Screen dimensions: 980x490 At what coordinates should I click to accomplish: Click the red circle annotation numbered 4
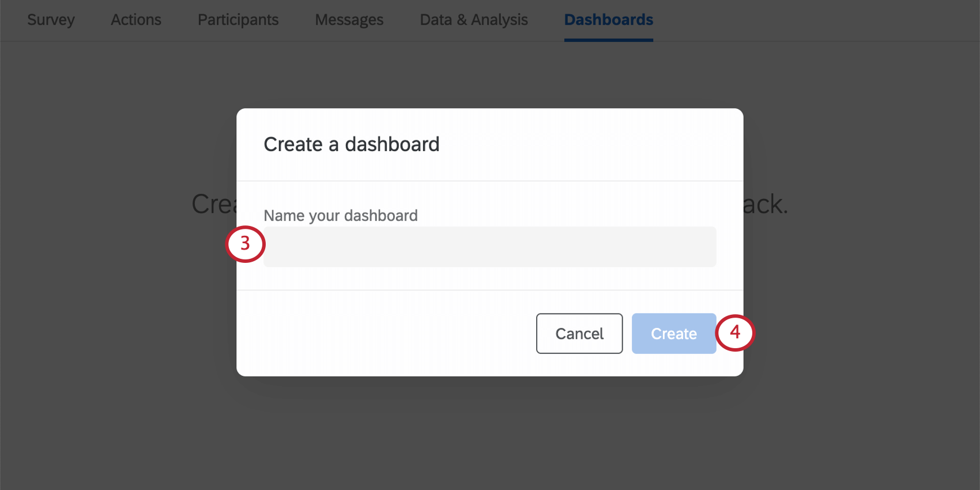(x=735, y=333)
